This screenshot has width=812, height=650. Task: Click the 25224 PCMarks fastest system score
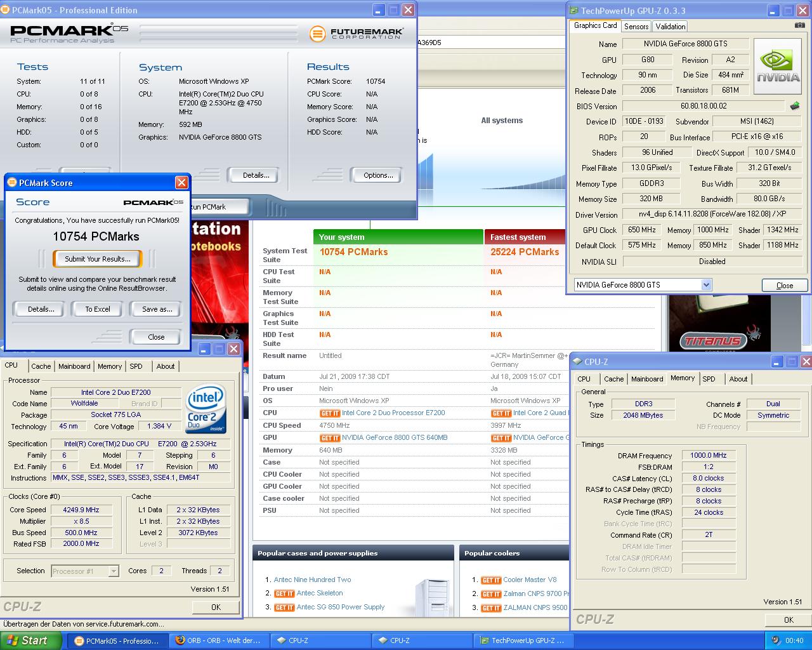point(525,252)
